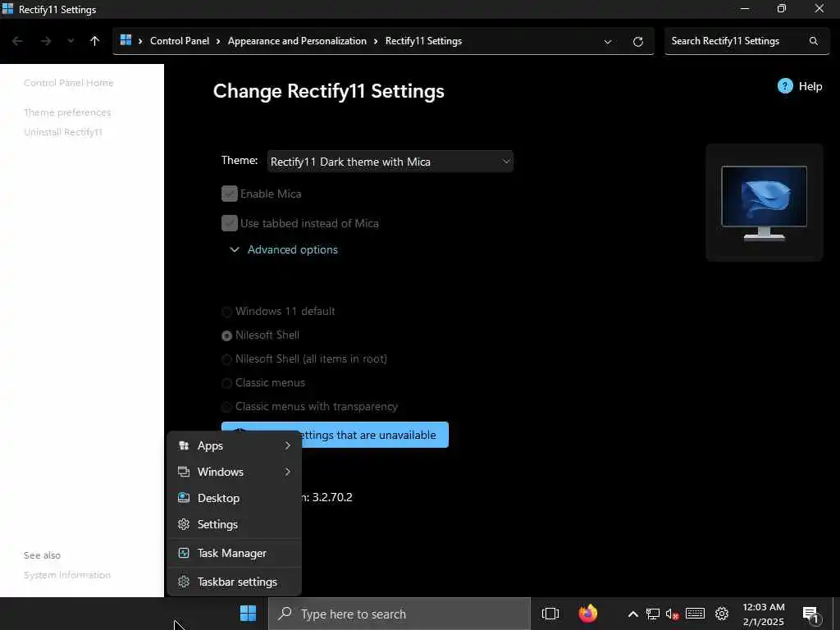Focus the Search Rectify11 Settings field
The image size is (840, 630).
(x=746, y=41)
